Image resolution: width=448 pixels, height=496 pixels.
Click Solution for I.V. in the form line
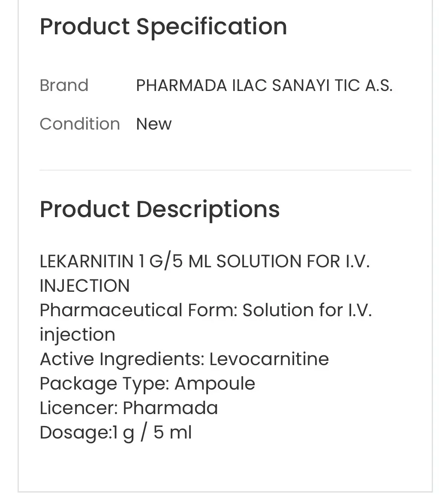307,310
